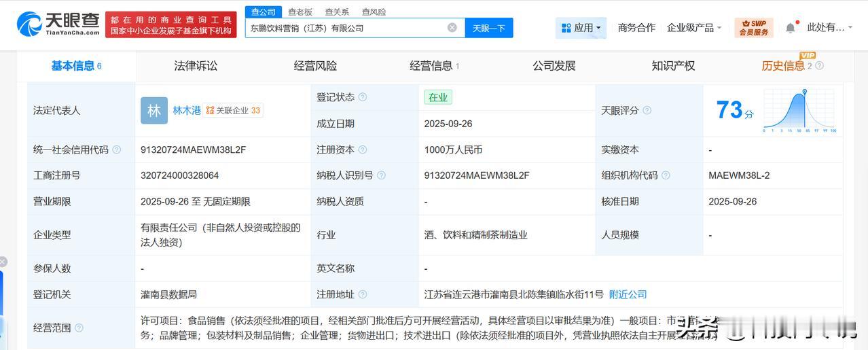Select registration number 320724000328064
Screen dimensions: 868x350
[180, 175]
